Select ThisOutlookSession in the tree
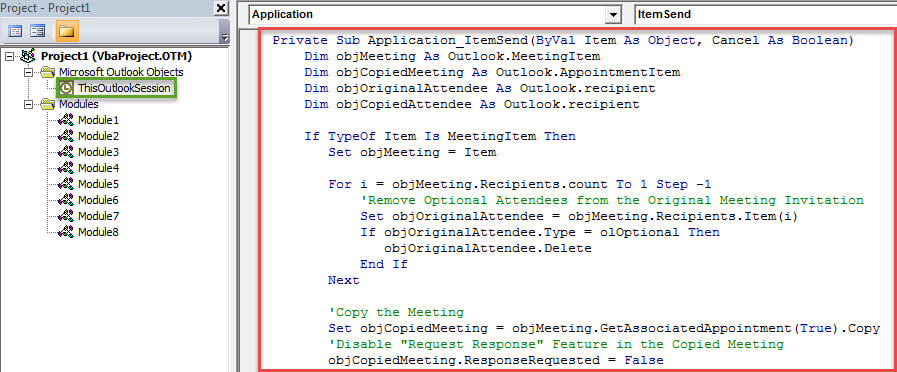The width and height of the screenshot is (897, 372). (124, 88)
